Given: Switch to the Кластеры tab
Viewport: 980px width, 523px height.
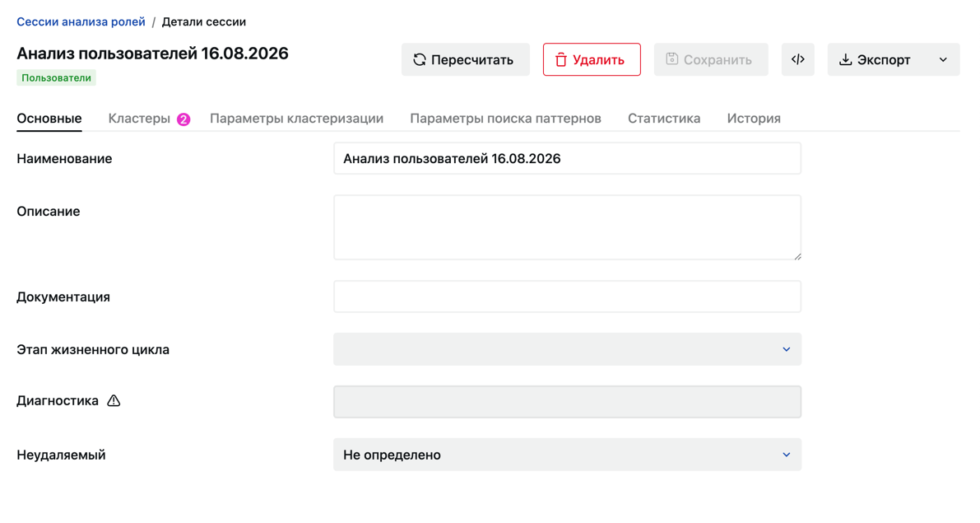Looking at the screenshot, I should coord(139,119).
